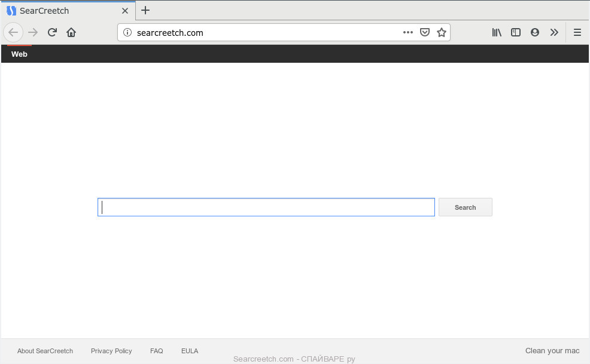Reload the current page
Screen dimensions: 590x364
pos(52,32)
